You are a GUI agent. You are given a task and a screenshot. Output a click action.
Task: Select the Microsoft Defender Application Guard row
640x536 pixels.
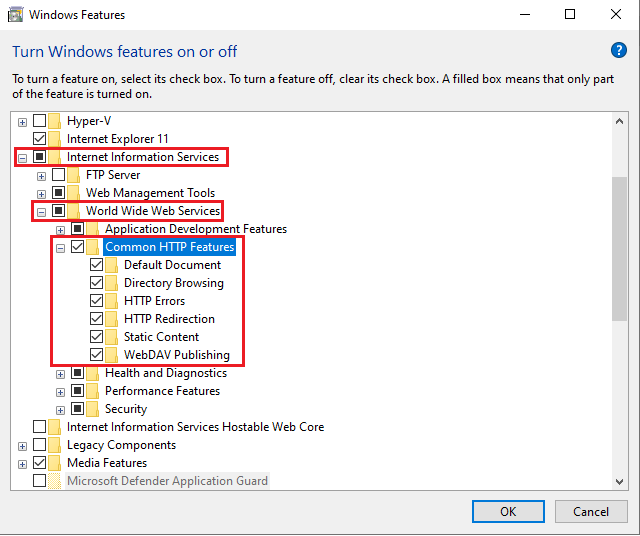[167, 480]
